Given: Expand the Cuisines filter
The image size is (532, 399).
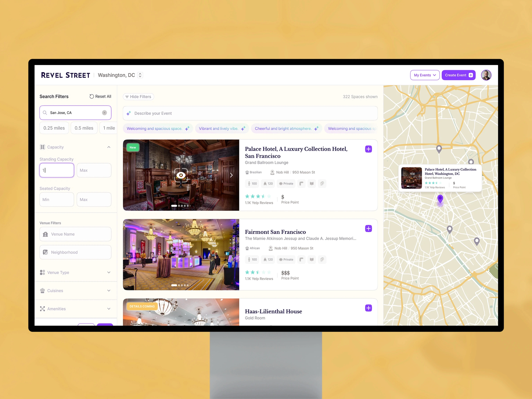Looking at the screenshot, I should (109, 291).
